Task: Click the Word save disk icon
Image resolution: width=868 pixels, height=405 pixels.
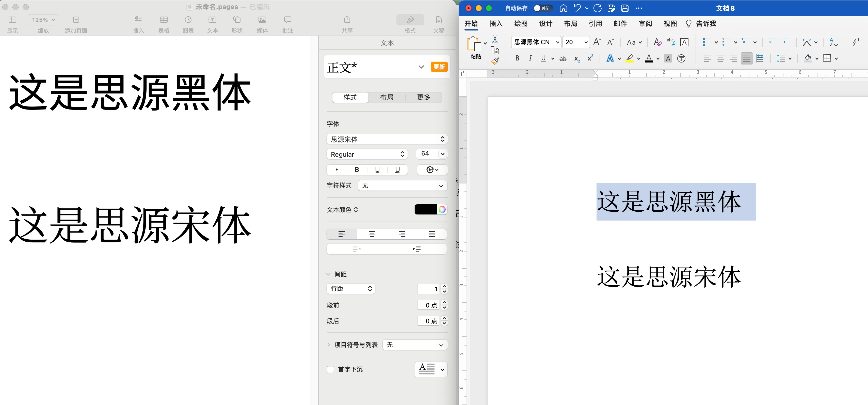Action: point(625,8)
